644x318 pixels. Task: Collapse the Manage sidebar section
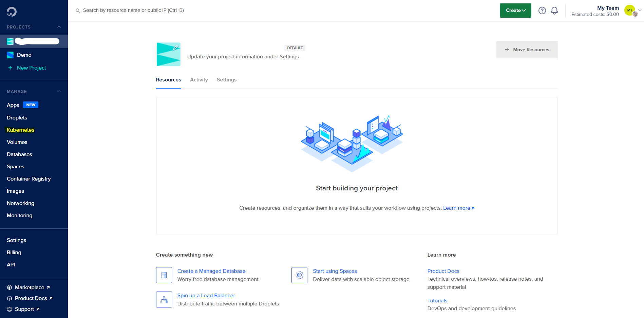click(x=59, y=91)
